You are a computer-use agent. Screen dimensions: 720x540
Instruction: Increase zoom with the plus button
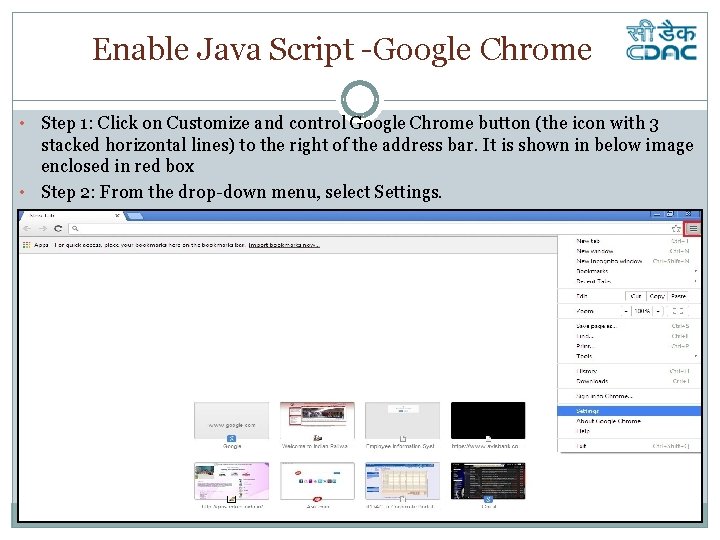pyautogui.click(x=658, y=311)
